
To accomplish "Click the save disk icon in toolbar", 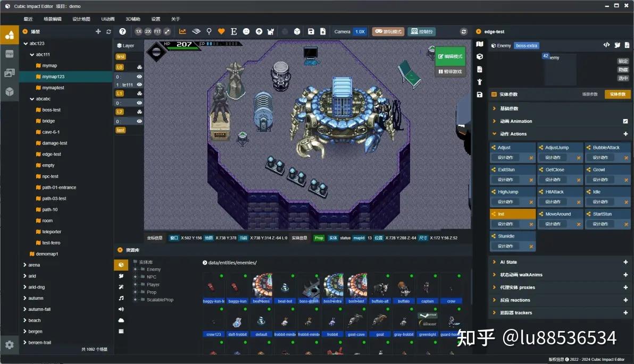I will coord(311,31).
